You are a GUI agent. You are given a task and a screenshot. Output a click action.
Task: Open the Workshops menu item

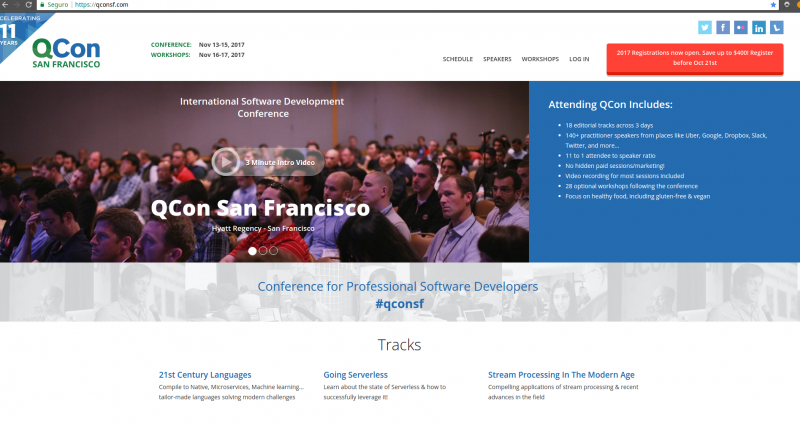tap(540, 59)
